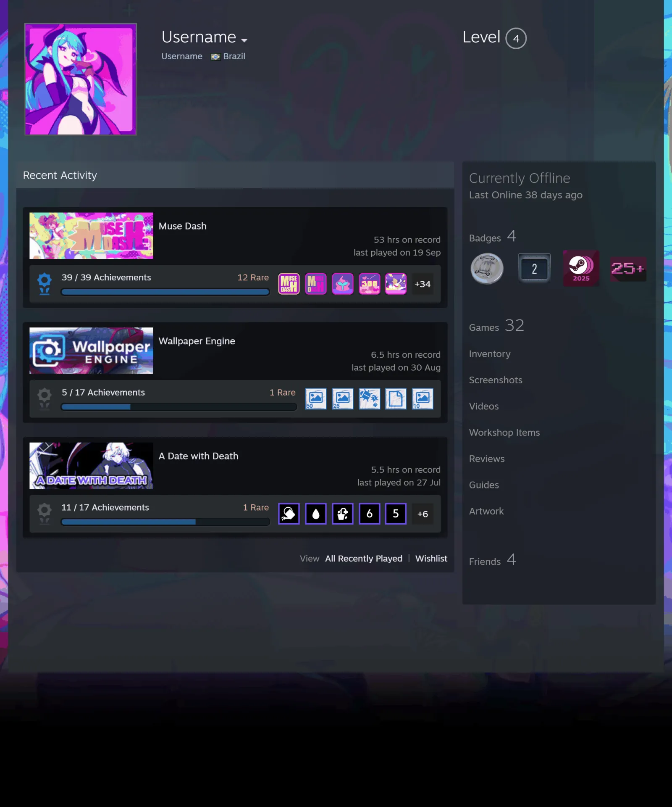Expand the +34 Muse Dash achievements

(x=423, y=284)
